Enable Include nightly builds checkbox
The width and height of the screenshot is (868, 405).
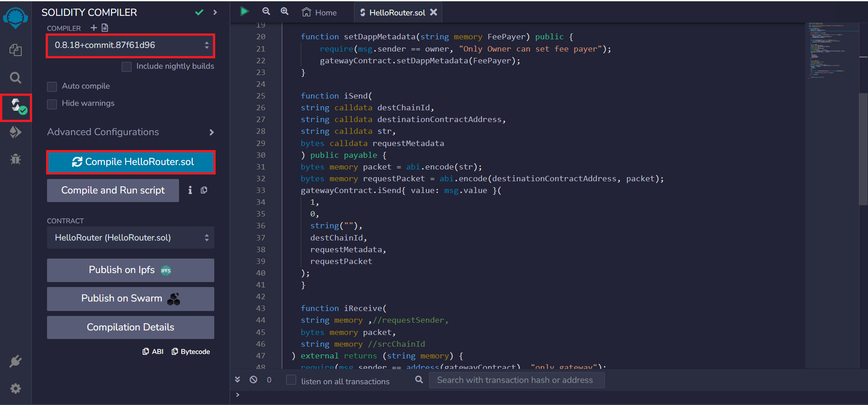(127, 66)
